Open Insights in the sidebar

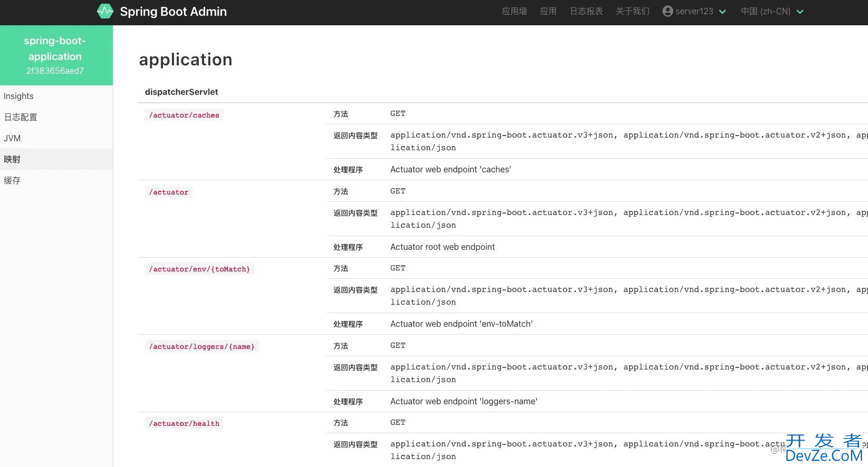pos(56,96)
